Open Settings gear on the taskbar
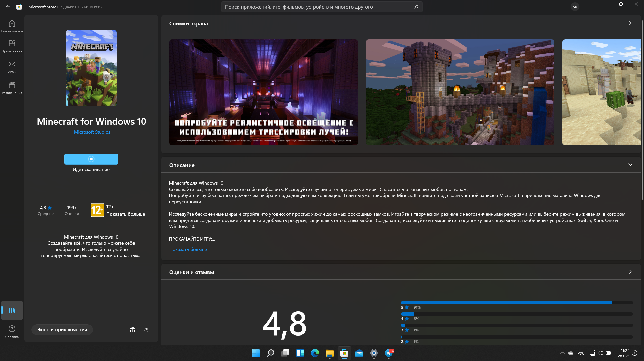644x361 pixels. [374, 353]
